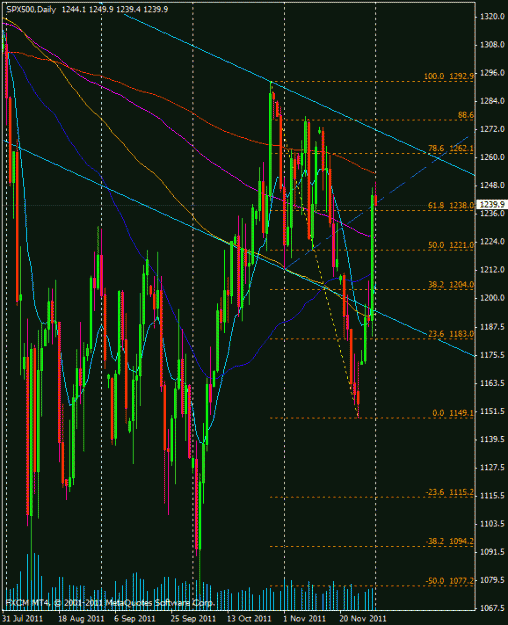Click the 0.0 1149.1 Fibonacci label
Screen dimensions: 508x625
[x=453, y=413]
